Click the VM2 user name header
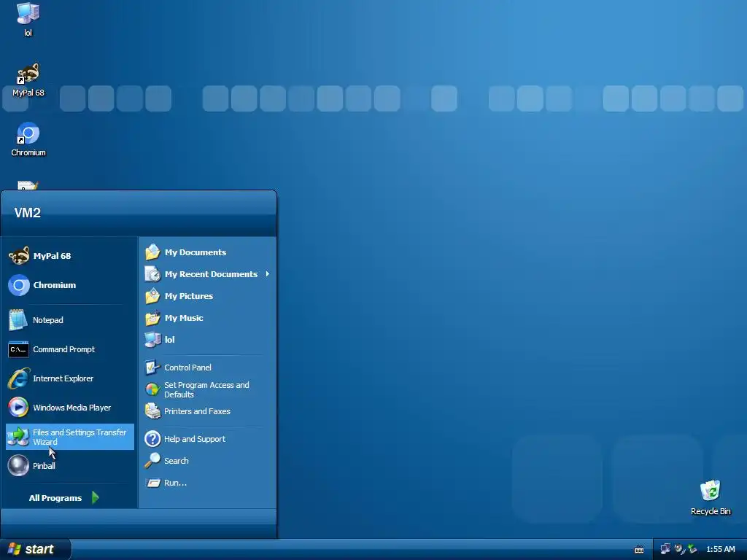 point(27,213)
